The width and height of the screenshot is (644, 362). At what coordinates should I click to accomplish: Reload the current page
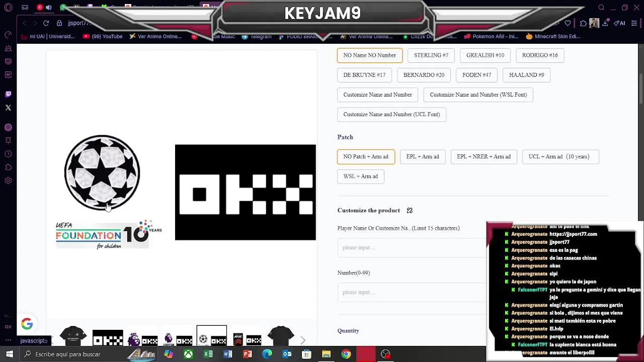pos(46,23)
